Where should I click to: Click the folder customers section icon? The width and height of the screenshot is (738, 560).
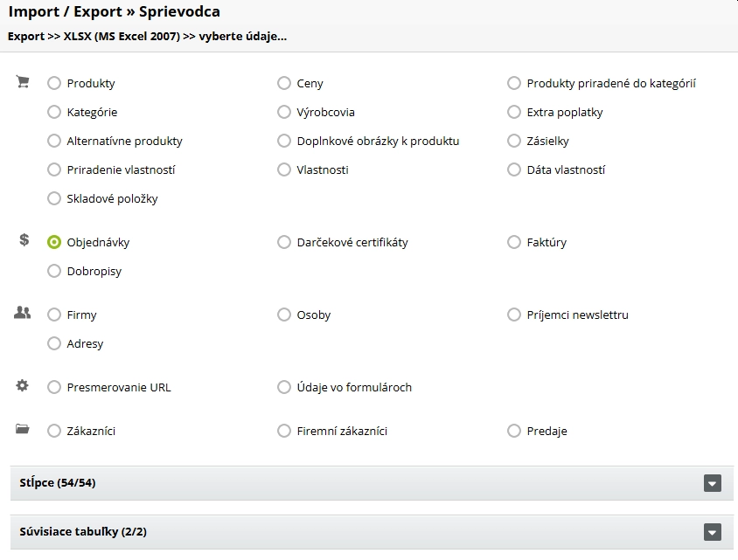pos(23,429)
